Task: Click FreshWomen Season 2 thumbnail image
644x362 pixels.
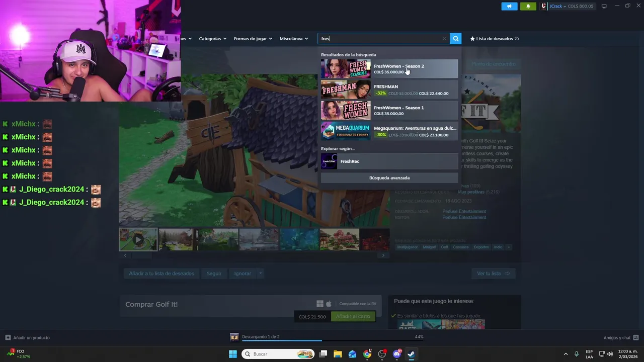Action: tap(346, 69)
